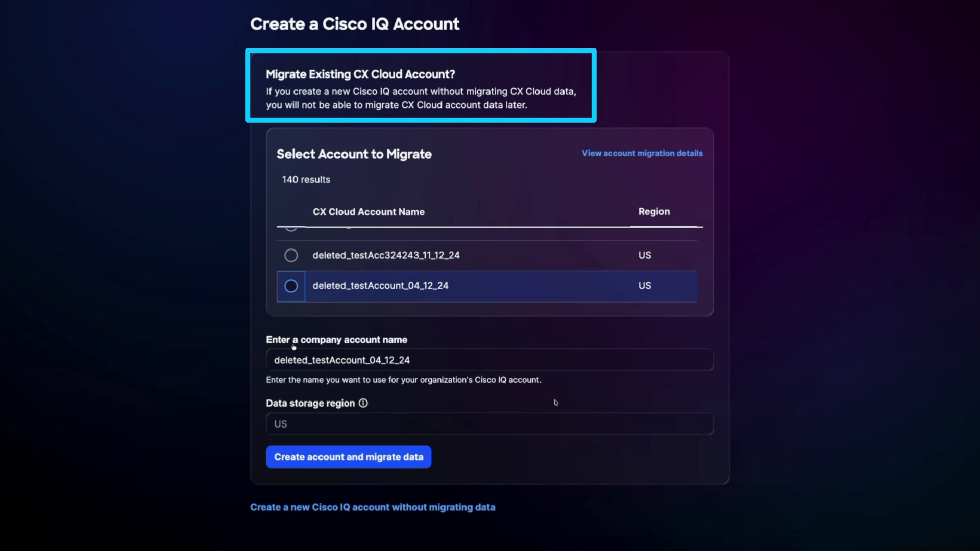The image size is (980, 551).
Task: Sort by CX Cloud Account Name column header
Action: (x=369, y=212)
